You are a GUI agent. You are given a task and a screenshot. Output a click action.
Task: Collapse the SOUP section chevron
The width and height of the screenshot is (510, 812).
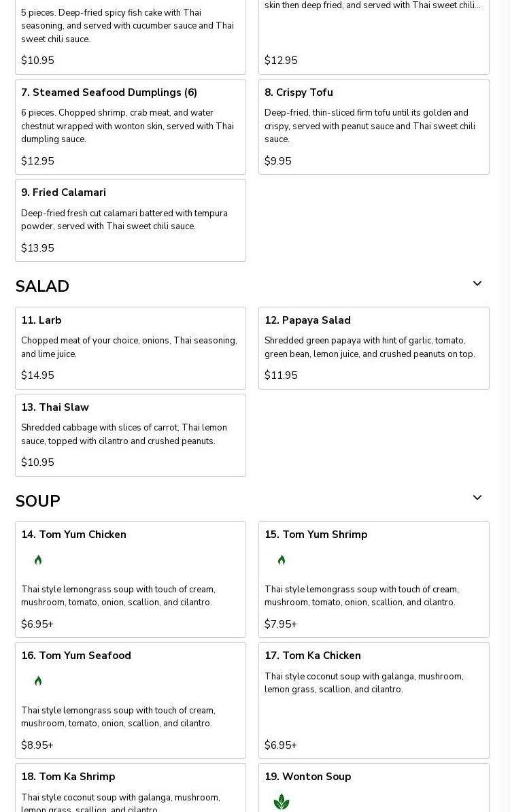coord(477,498)
